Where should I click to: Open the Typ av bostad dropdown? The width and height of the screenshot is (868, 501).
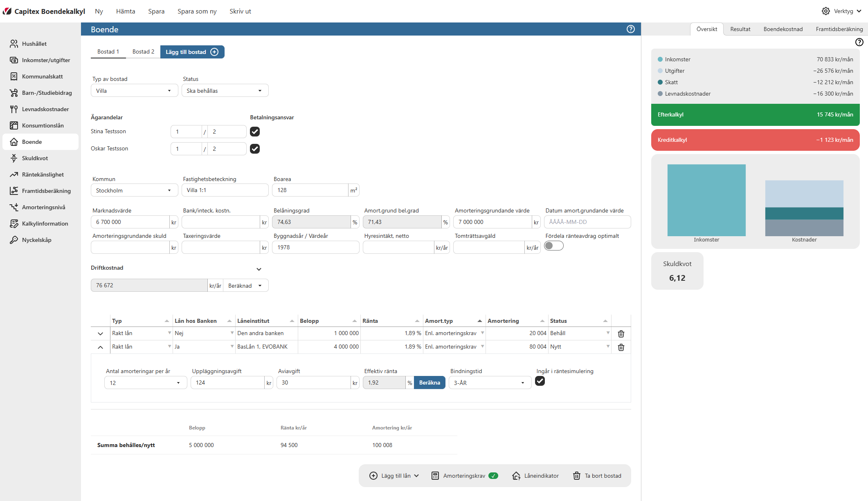click(134, 91)
